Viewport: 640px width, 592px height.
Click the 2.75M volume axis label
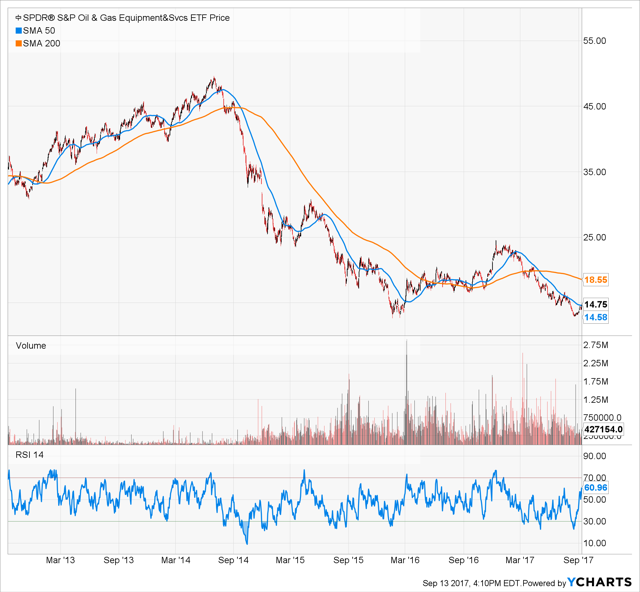(596, 345)
